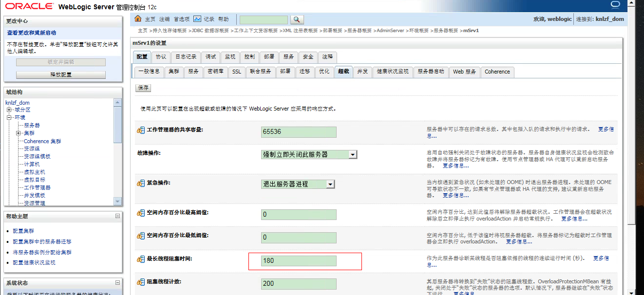Switch to the 服务器启动 subtab
This screenshot has width=644, height=295.
tap(431, 72)
